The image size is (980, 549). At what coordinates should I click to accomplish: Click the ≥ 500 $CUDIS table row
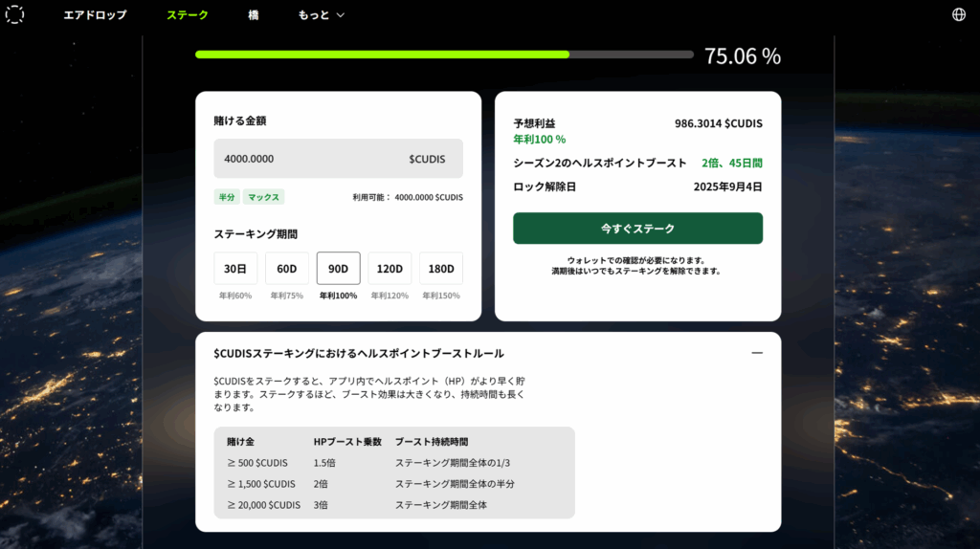tap(394, 463)
